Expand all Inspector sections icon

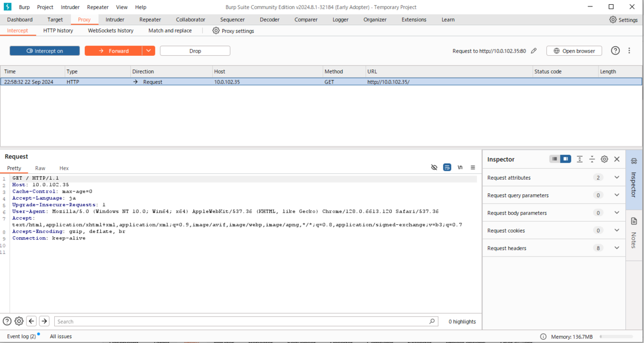580,159
